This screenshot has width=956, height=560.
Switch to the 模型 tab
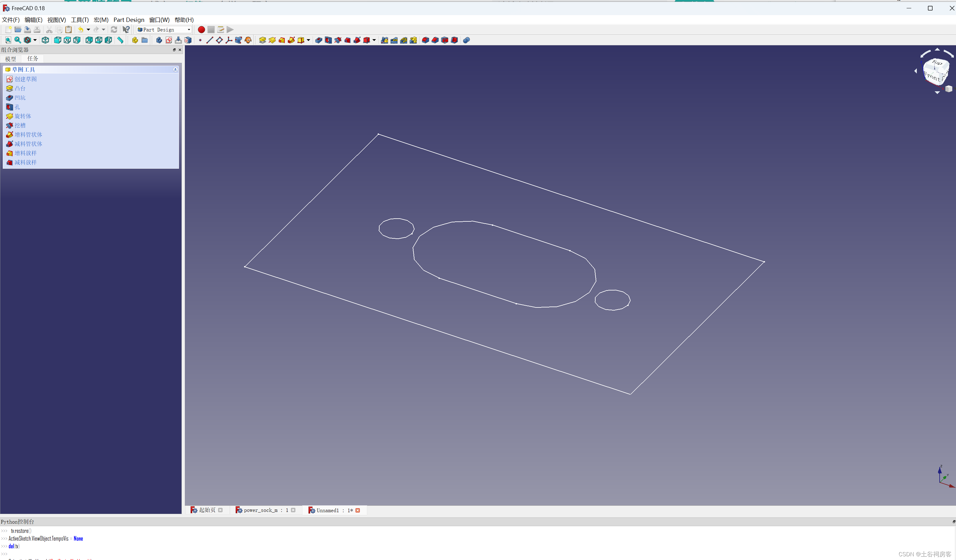point(10,59)
